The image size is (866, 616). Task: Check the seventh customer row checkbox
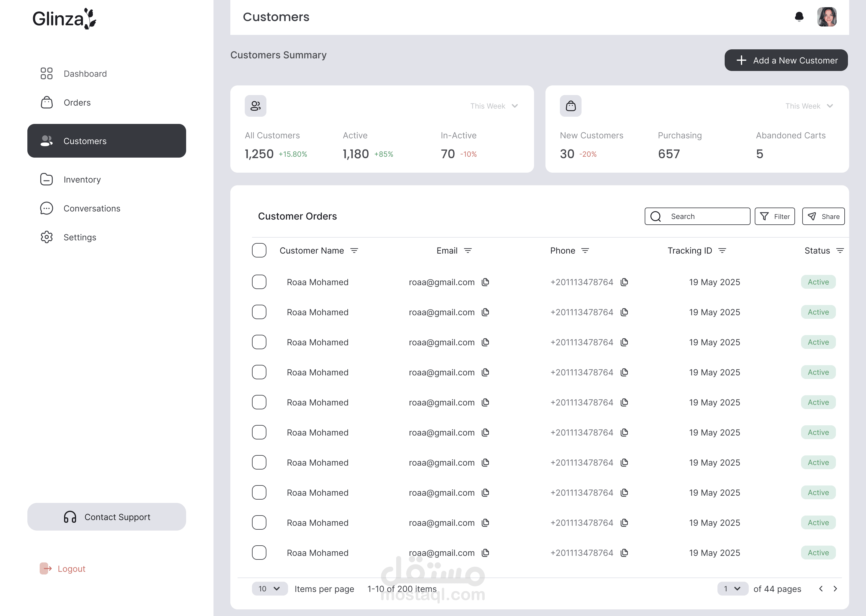click(259, 462)
